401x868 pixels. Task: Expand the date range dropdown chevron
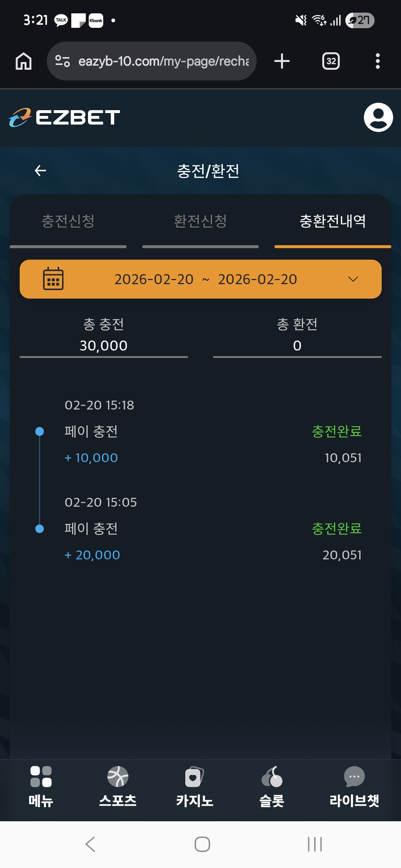point(353,279)
